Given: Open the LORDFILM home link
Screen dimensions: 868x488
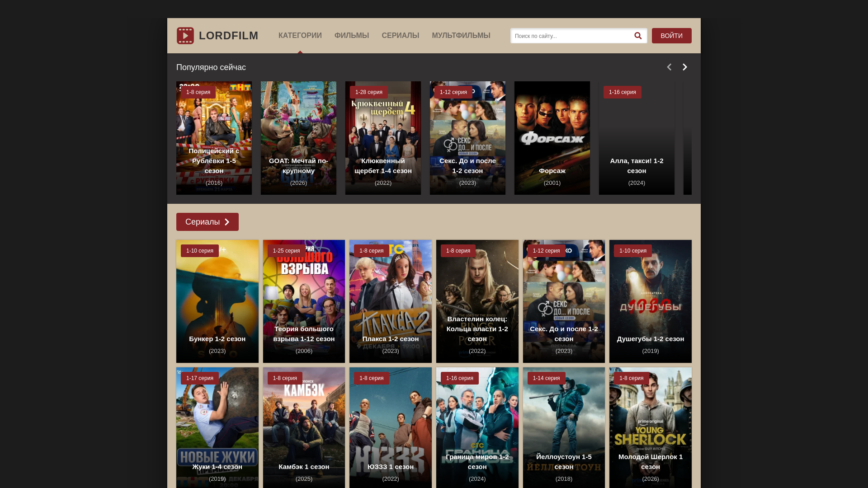Looking at the screenshot, I should tap(217, 36).
